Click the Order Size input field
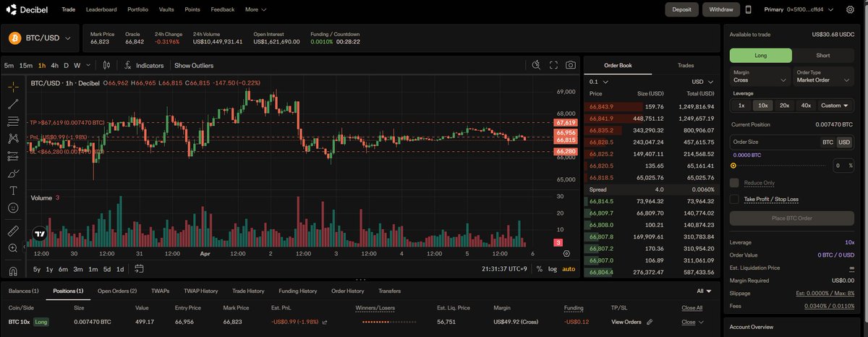868x337 pixels. point(775,142)
